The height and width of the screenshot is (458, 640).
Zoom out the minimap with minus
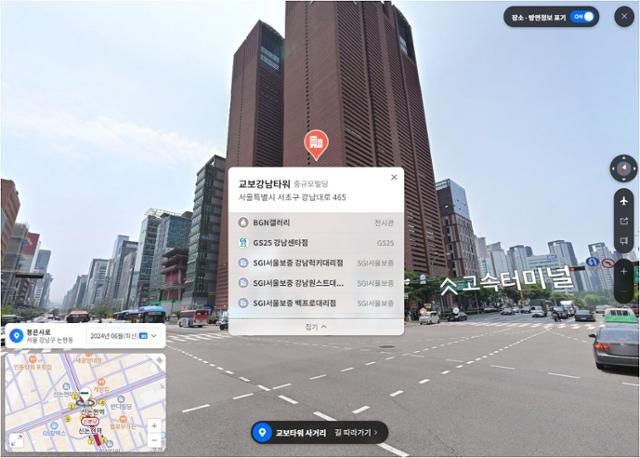154,440
